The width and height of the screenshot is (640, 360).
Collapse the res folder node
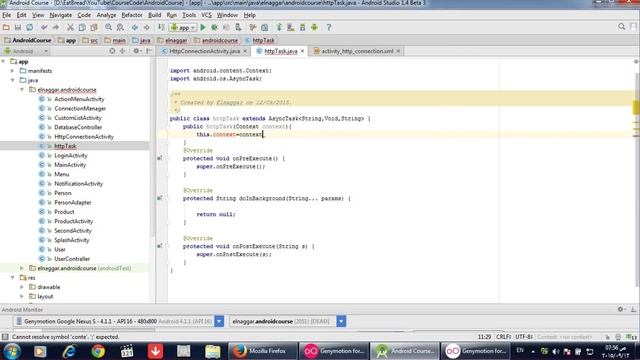pos(13,278)
